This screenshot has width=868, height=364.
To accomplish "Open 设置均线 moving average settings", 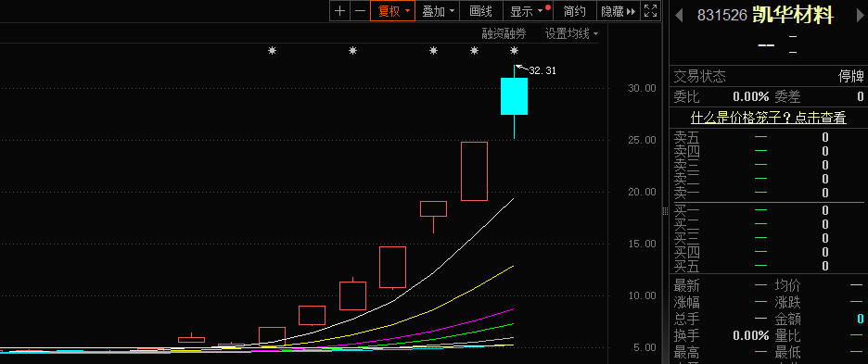I will pos(571,33).
